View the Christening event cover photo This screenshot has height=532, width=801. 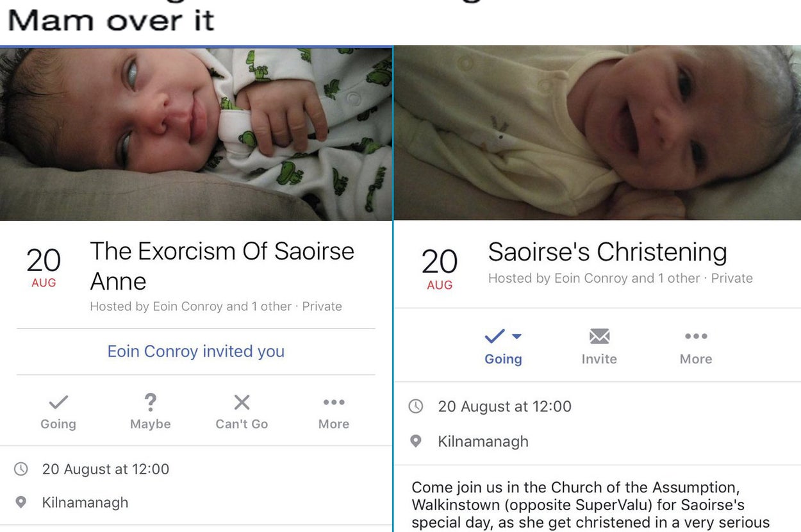click(x=597, y=133)
